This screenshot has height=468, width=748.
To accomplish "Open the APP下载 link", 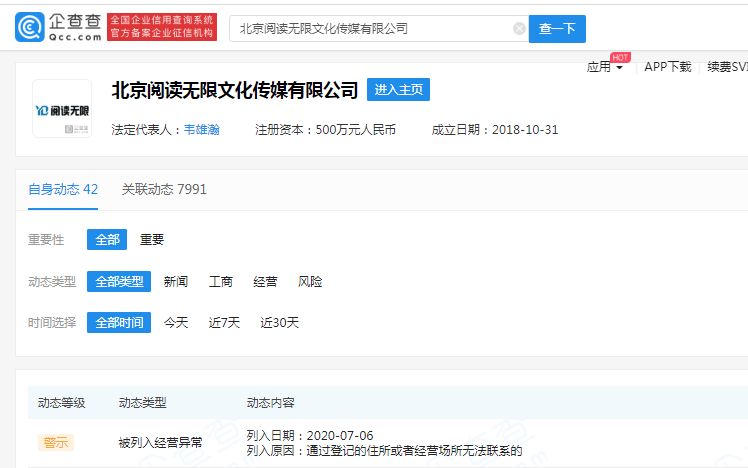I will click(667, 67).
